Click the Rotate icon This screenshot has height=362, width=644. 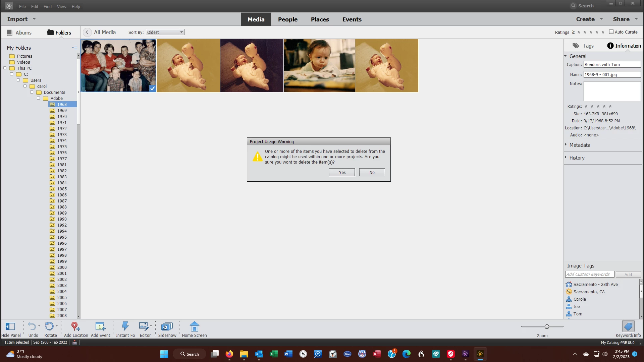pos(49,326)
